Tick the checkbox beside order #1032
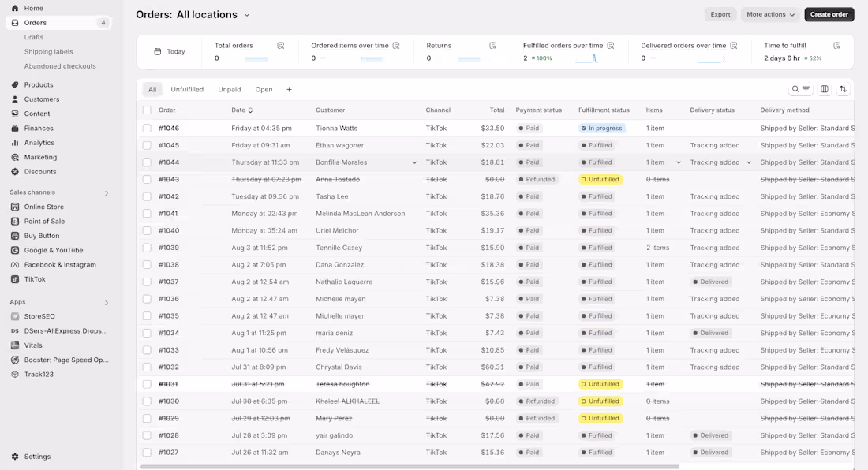868x470 pixels. point(146,367)
